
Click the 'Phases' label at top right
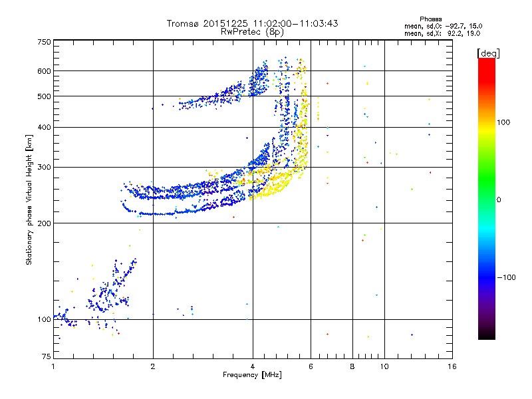tap(430, 19)
